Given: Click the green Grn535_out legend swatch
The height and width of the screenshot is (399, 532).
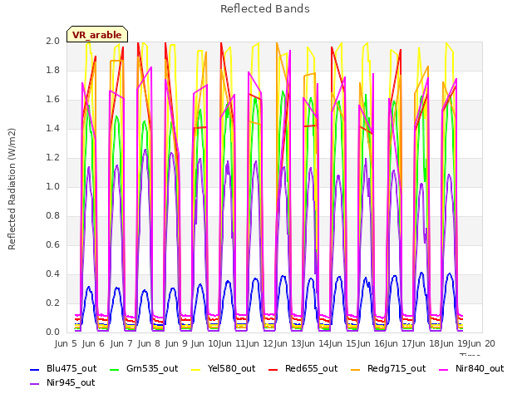Looking at the screenshot, I should pyautogui.click(x=115, y=369).
